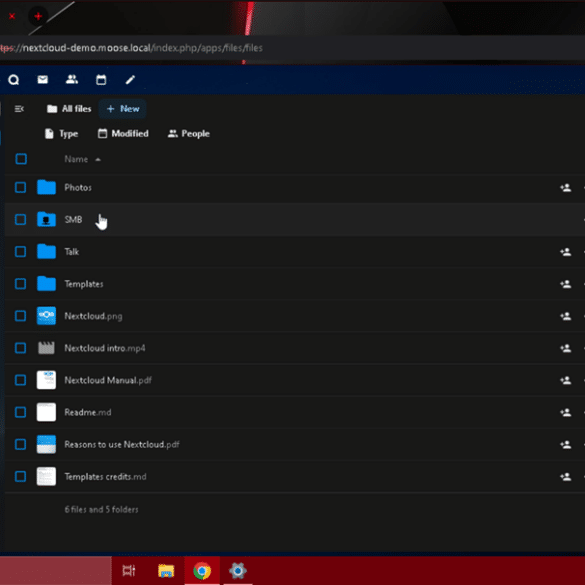This screenshot has width=585, height=585.
Task: Open the Nextcloud Manual.pdf thumbnail
Action: coord(46,380)
